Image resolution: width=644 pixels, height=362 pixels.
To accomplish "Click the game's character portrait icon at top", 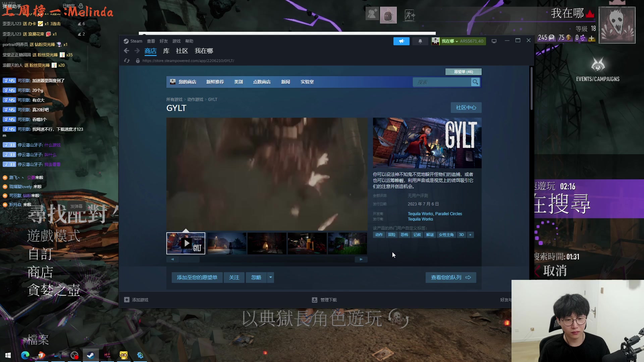I will click(x=388, y=15).
